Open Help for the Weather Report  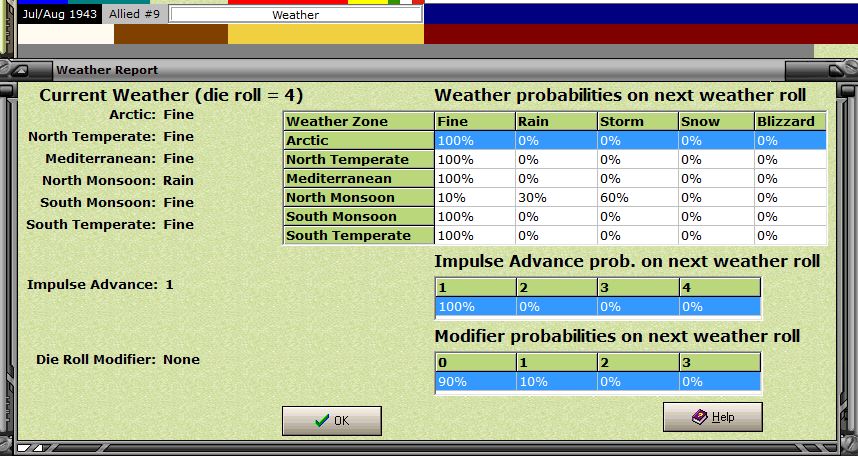(x=712, y=417)
